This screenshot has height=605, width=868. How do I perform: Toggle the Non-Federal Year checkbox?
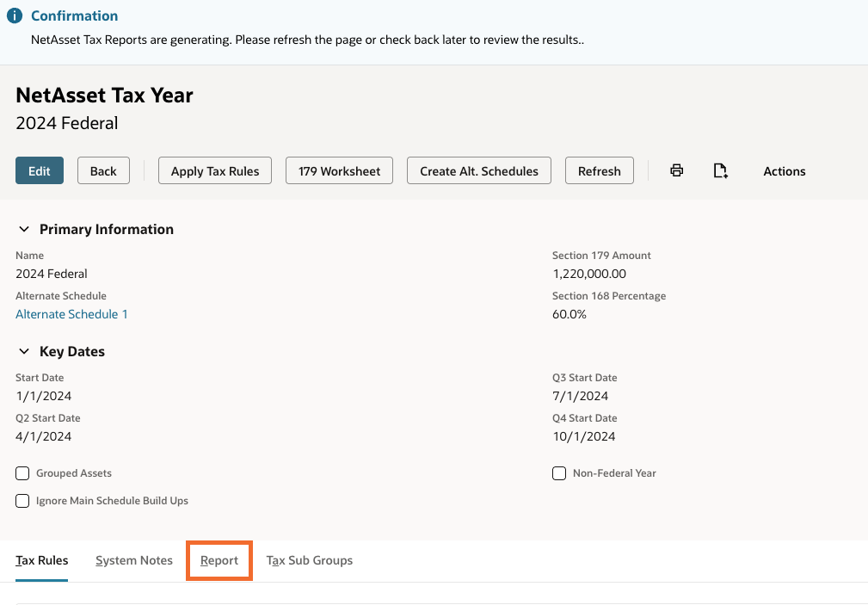point(559,473)
